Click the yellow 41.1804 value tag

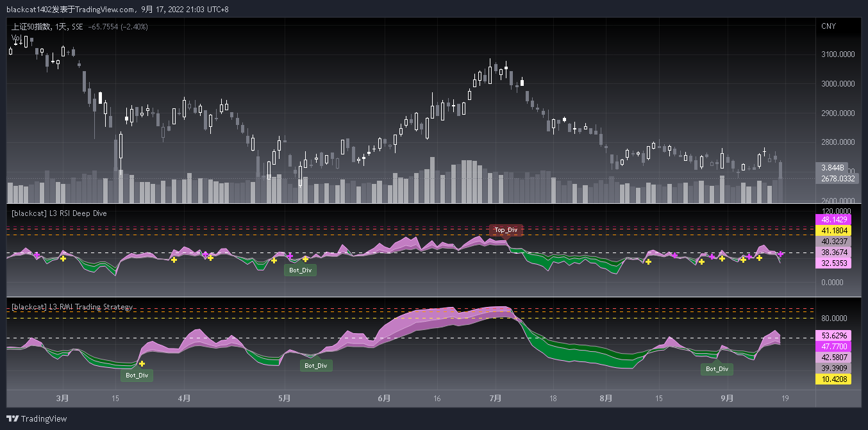tap(832, 230)
